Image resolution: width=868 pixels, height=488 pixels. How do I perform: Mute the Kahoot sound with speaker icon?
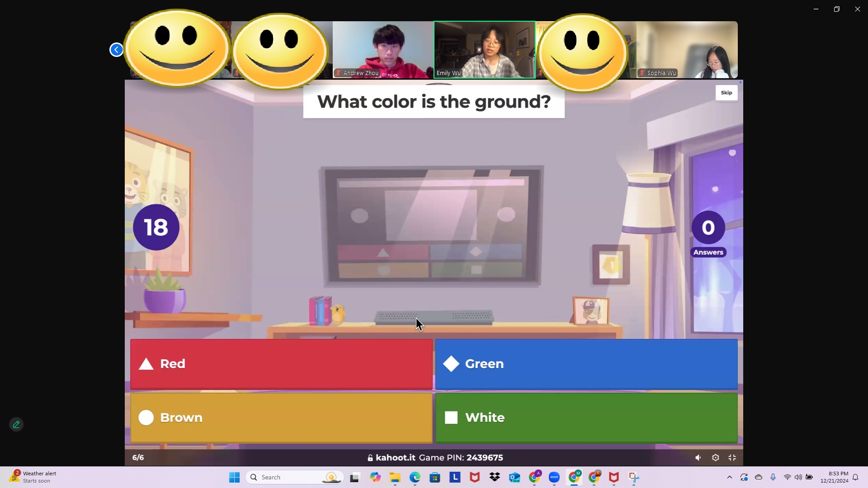[x=698, y=458]
